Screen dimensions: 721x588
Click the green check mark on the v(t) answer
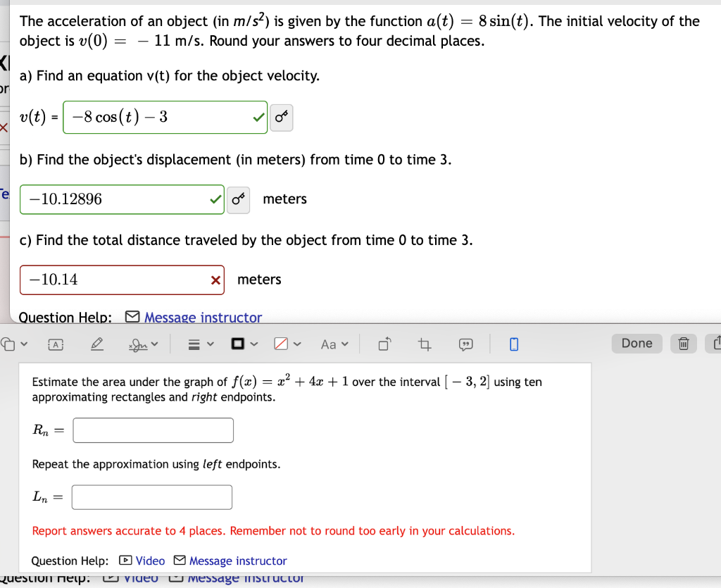click(x=258, y=118)
